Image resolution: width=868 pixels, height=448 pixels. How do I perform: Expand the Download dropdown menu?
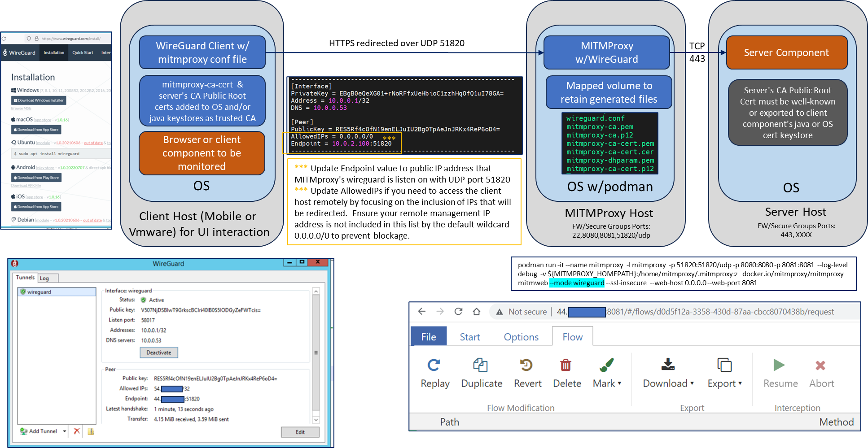668,373
